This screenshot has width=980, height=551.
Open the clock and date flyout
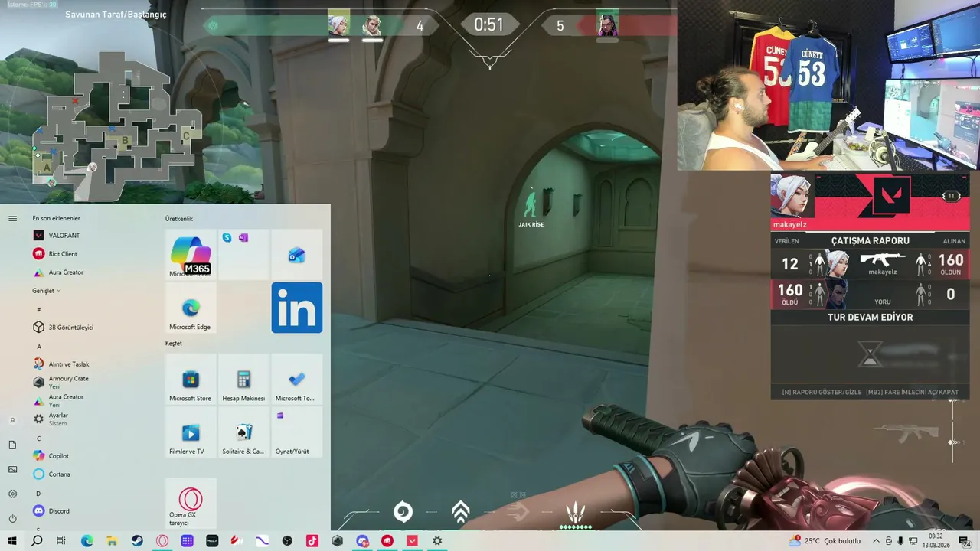(x=936, y=540)
